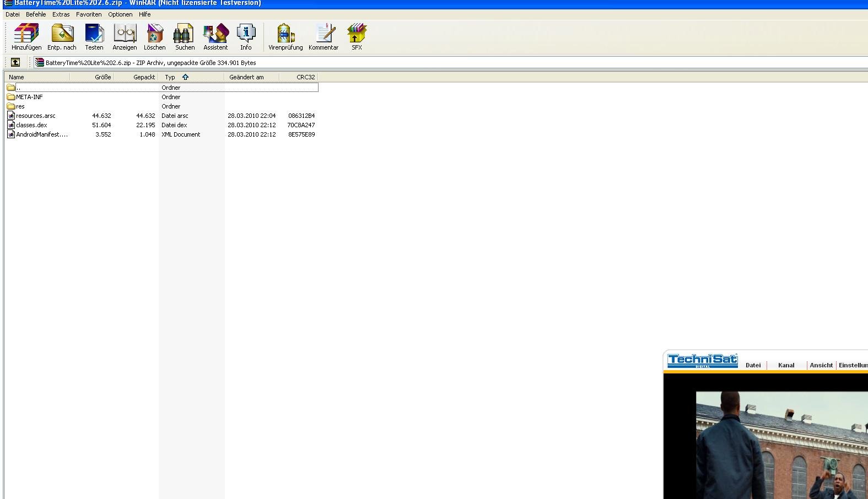Select the META-INF folder name
868x499 pixels.
click(29, 97)
